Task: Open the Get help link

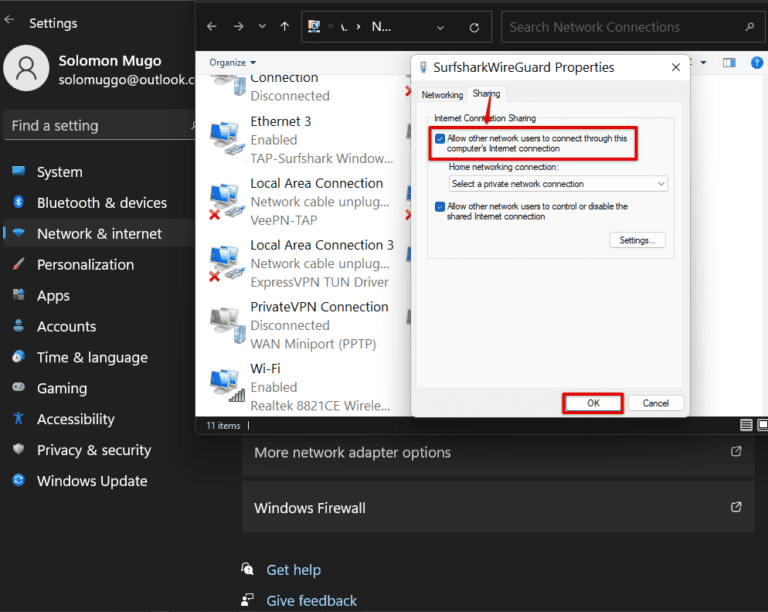Action: tap(293, 570)
